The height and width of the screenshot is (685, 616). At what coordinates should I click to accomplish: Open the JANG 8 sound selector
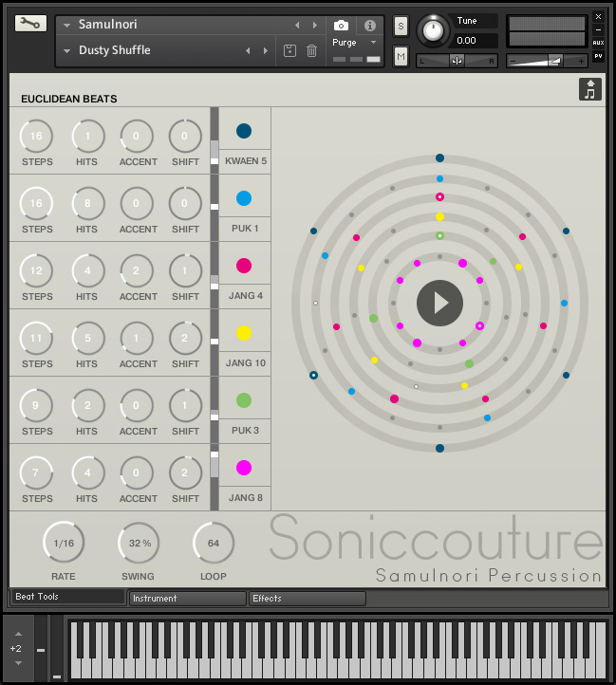[245, 497]
